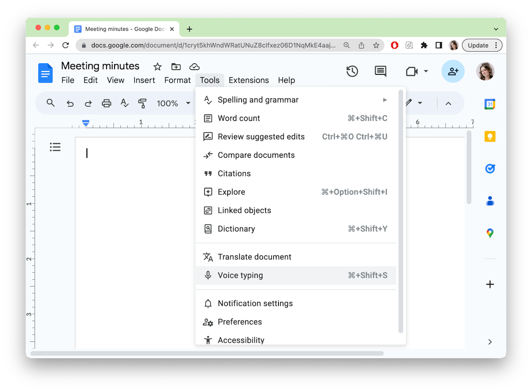Open the Insert menu
This screenshot has height=392, width=532.
point(144,80)
